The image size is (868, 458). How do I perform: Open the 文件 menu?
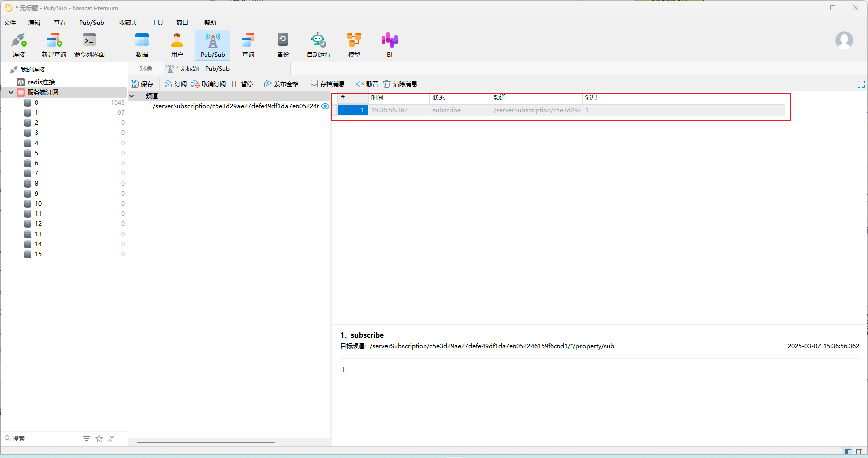(x=10, y=23)
